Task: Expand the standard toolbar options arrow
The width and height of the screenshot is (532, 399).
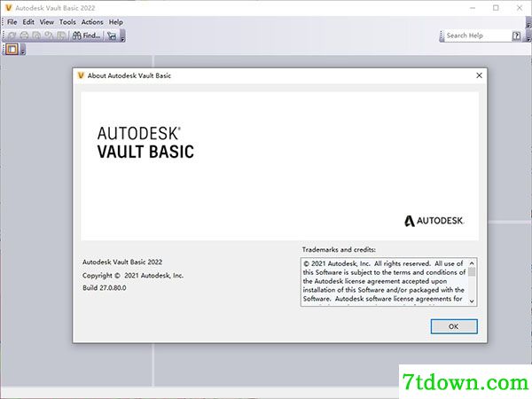Action: coord(122,36)
